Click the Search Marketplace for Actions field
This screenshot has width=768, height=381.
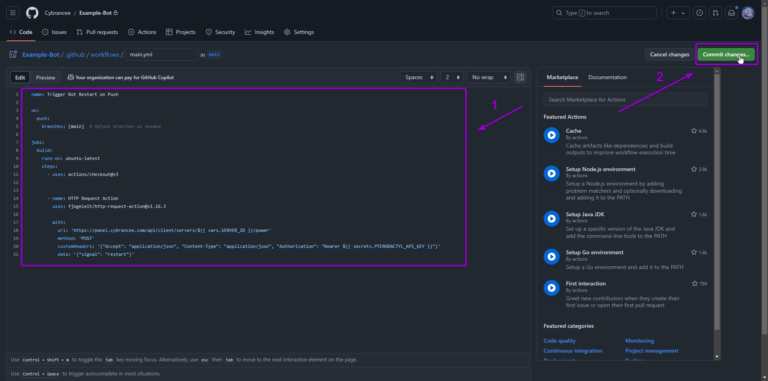625,99
